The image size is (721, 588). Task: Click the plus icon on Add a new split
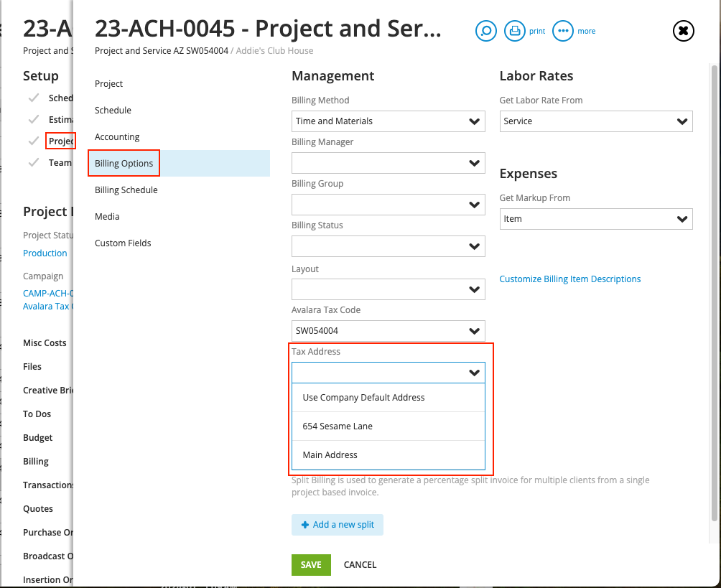305,525
